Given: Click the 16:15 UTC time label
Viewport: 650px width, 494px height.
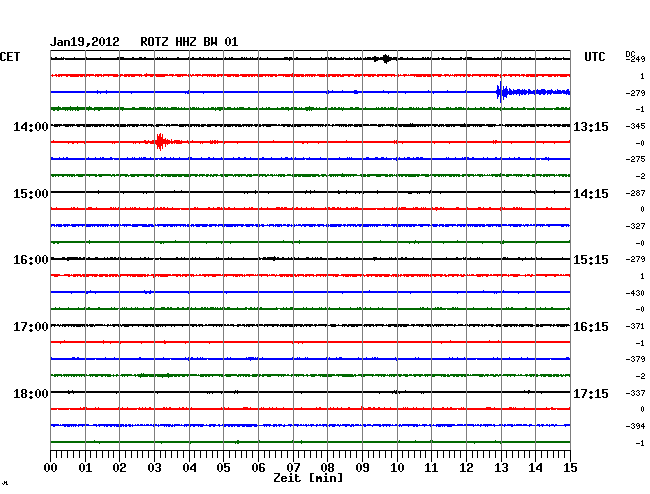Looking at the screenshot, I should (x=591, y=327).
